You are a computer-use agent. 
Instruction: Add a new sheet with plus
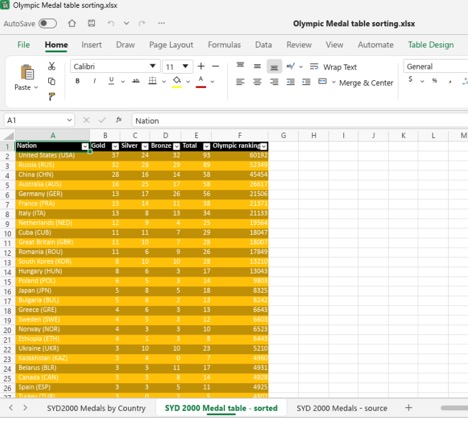pos(408,407)
